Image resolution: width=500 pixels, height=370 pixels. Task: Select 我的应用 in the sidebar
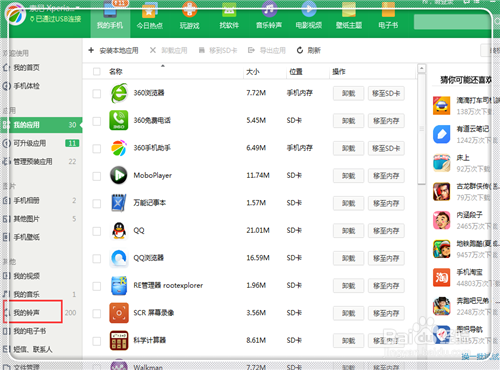click(41, 125)
